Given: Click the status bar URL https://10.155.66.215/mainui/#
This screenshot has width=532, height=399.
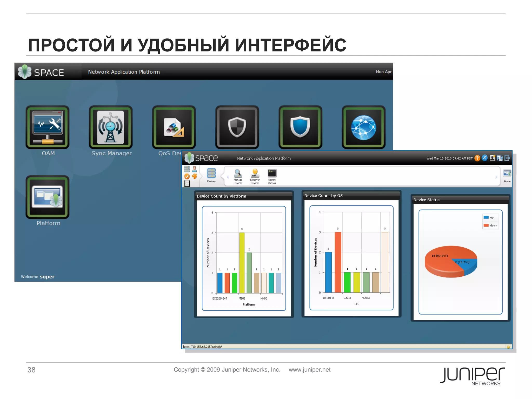Looking at the screenshot, I should point(202,347).
